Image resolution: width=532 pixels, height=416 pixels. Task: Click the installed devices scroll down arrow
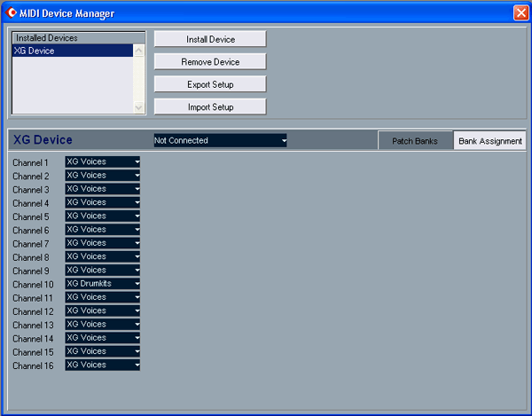[x=139, y=107]
